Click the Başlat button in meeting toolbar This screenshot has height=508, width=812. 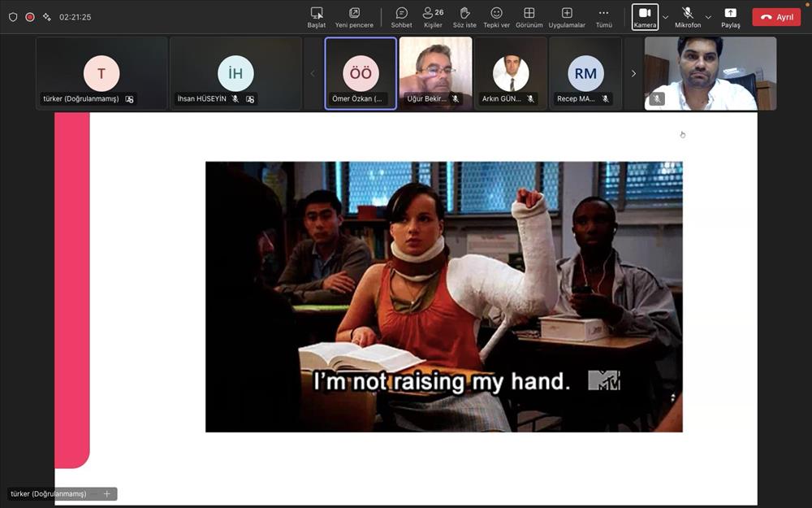317,17
